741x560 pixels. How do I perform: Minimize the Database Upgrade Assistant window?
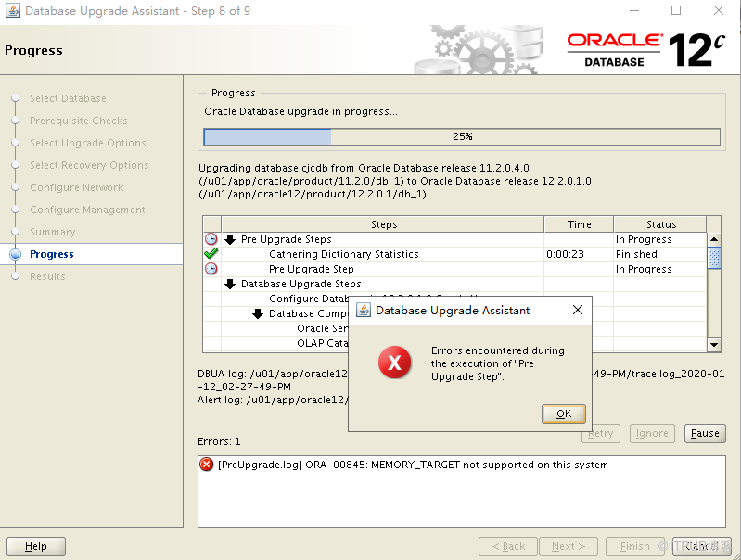tap(634, 10)
